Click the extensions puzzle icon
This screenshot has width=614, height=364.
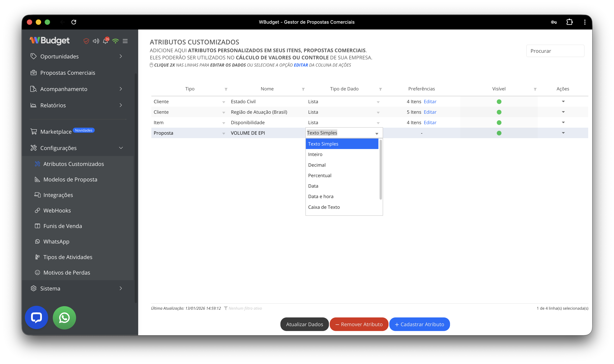[569, 22]
